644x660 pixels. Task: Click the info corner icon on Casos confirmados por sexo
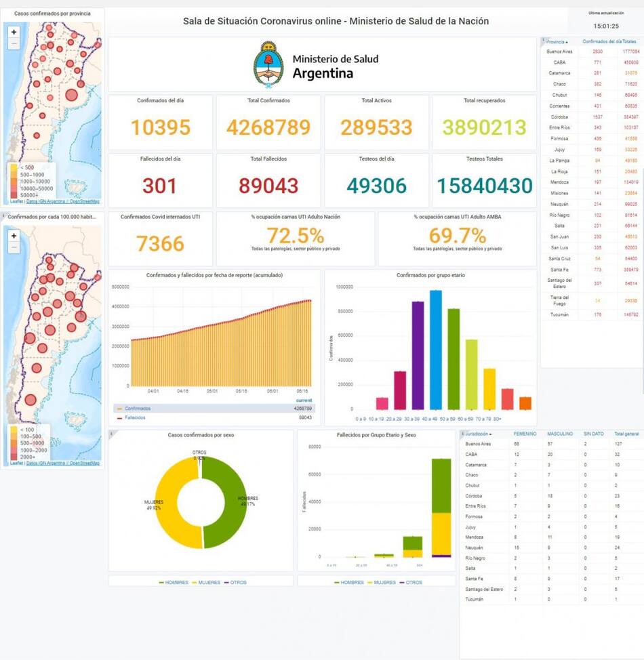111,432
